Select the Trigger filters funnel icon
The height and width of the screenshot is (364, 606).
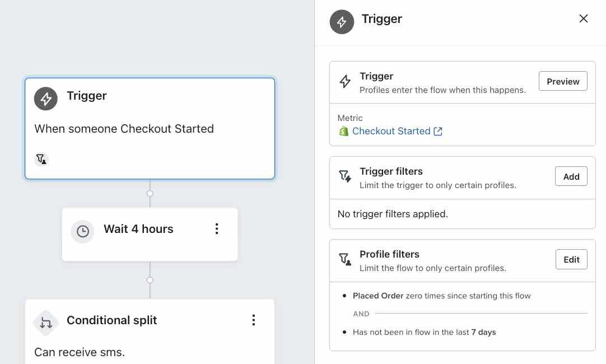(346, 175)
